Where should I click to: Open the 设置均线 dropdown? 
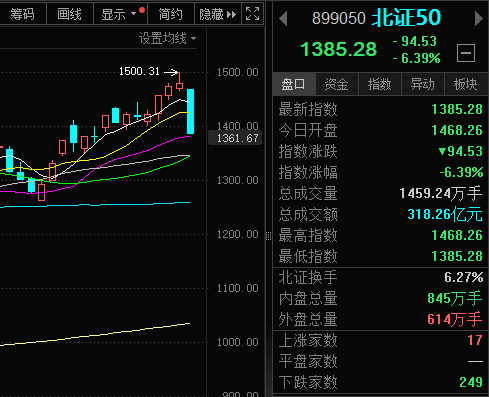tap(167, 39)
